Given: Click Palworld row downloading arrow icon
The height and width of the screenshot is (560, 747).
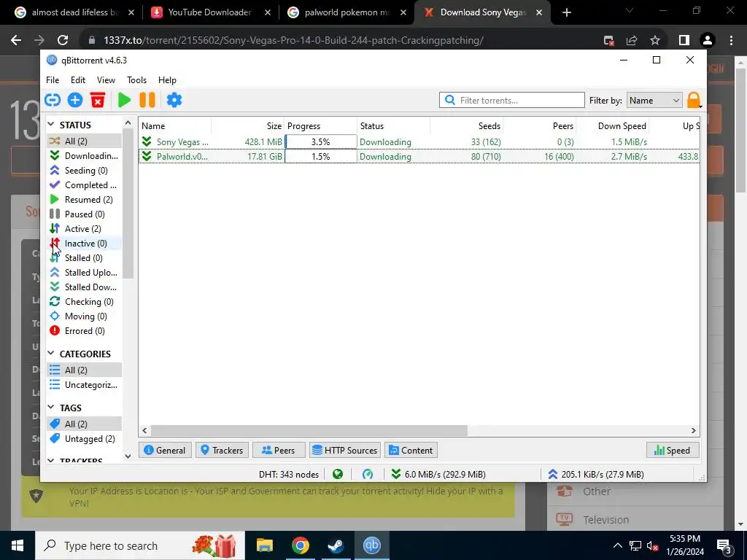Looking at the screenshot, I should click(147, 156).
